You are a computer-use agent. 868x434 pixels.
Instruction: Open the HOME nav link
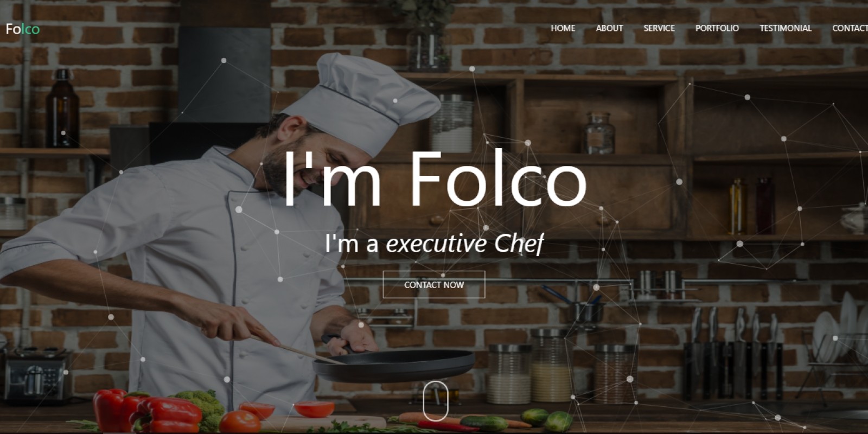coord(563,28)
